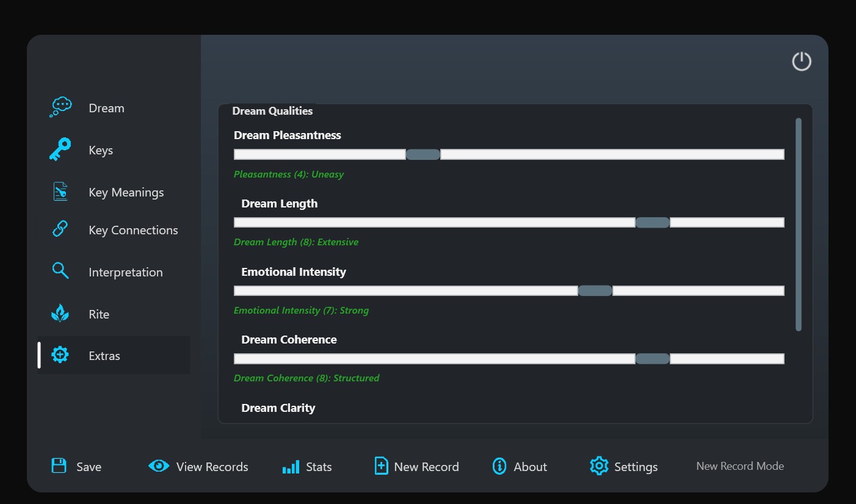The image size is (856, 504).
Task: Open the Key Connections section
Action: [x=133, y=230]
